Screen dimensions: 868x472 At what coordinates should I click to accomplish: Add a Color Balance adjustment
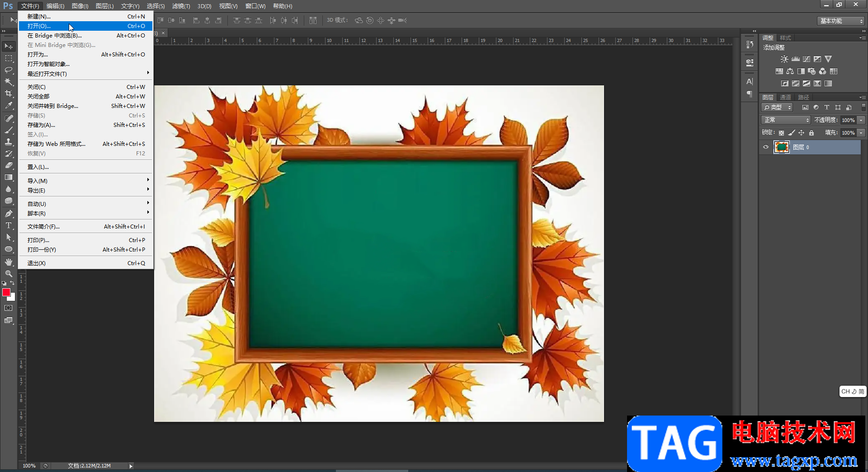790,71
